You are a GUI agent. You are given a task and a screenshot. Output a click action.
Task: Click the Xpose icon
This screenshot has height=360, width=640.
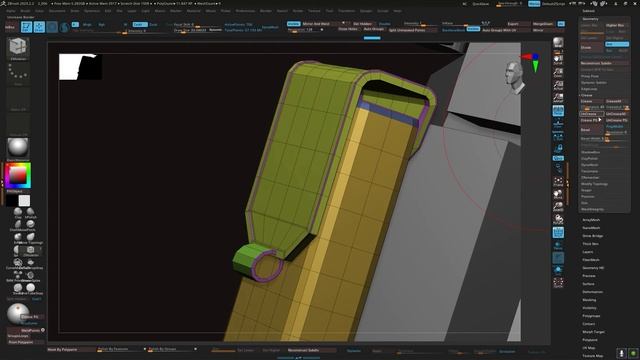coord(558,282)
